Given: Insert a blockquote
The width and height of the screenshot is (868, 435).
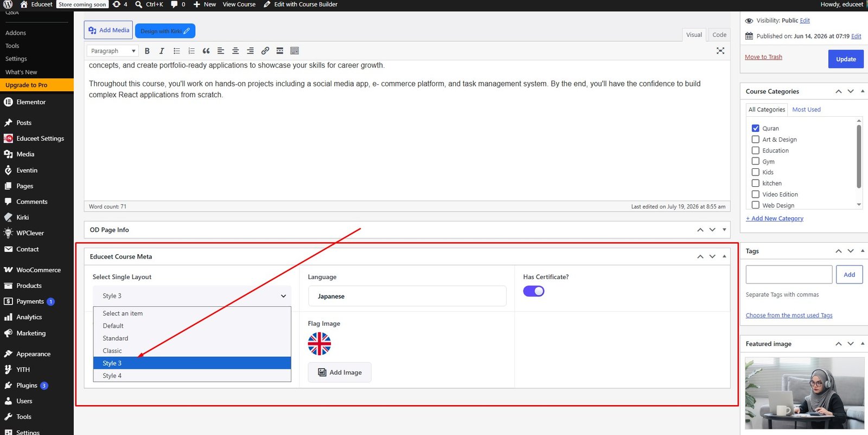Looking at the screenshot, I should click(206, 51).
